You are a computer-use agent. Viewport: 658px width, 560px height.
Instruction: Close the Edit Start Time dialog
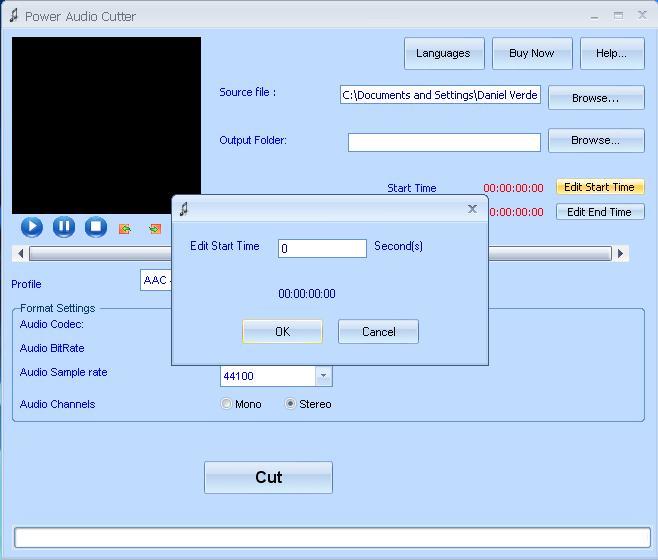click(472, 209)
